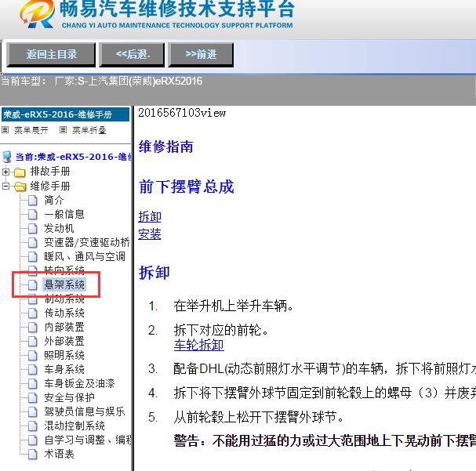Screen dimensions: 476x471
Task: Click the page icon beside 自学习与调整
Action: 32,440
